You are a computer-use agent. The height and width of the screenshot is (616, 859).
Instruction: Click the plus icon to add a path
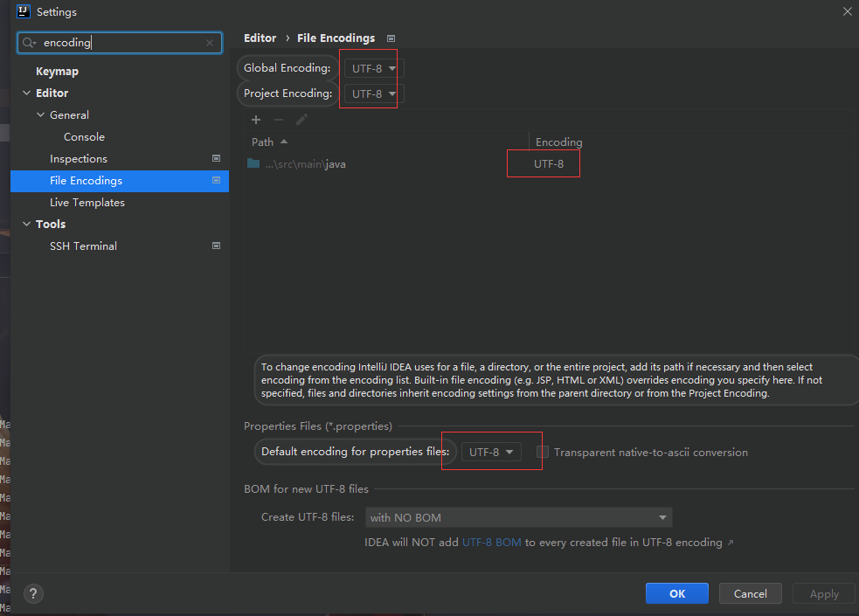click(x=256, y=120)
